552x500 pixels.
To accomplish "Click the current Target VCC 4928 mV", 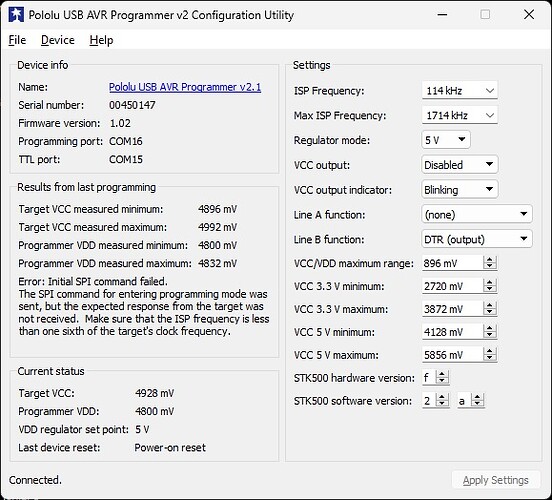I will [155, 393].
